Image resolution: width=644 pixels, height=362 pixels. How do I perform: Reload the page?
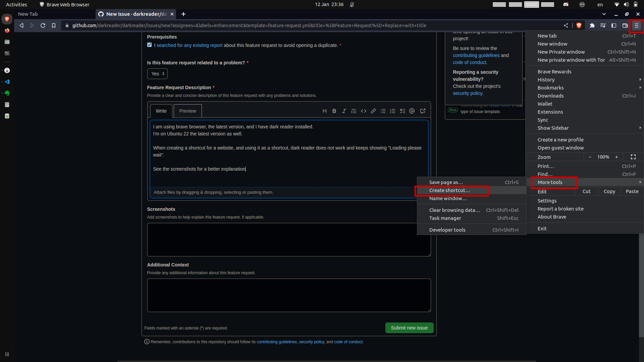[43, 25]
